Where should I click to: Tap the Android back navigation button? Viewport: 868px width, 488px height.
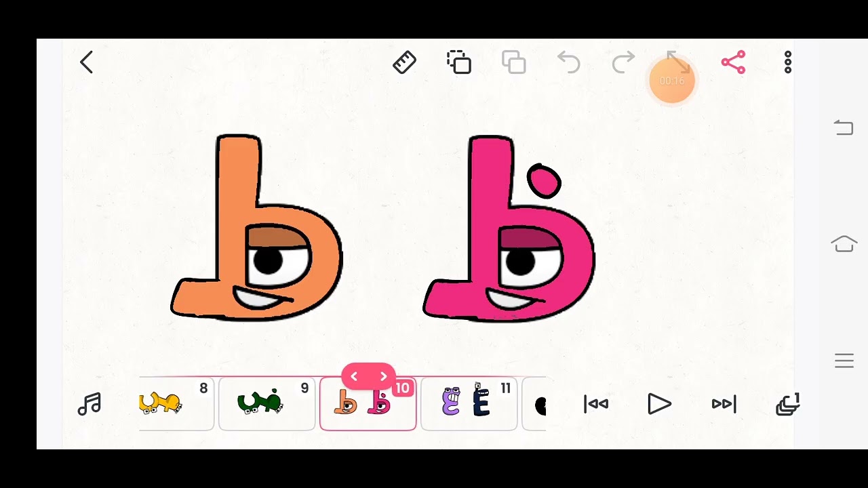pos(844,127)
